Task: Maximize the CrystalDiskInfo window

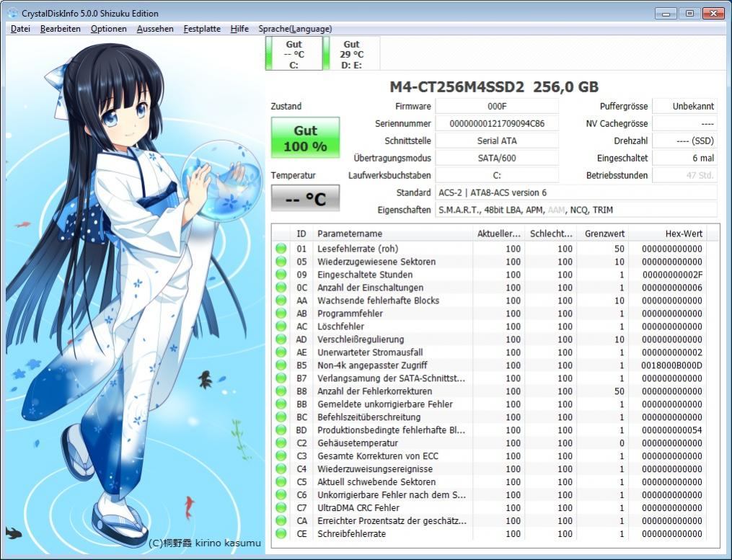Action: pos(689,14)
